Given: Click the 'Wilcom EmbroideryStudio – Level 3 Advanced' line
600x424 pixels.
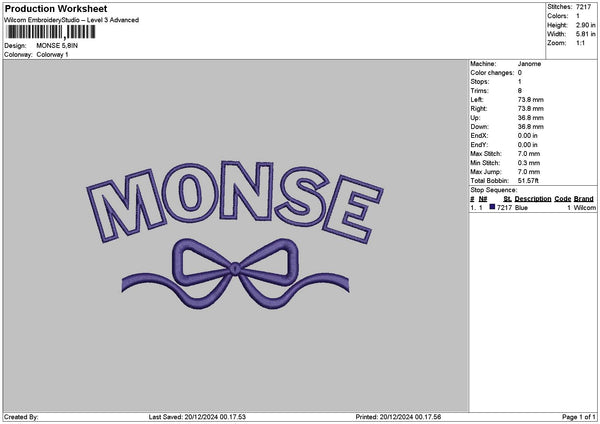Looking at the screenshot, I should [72, 20].
